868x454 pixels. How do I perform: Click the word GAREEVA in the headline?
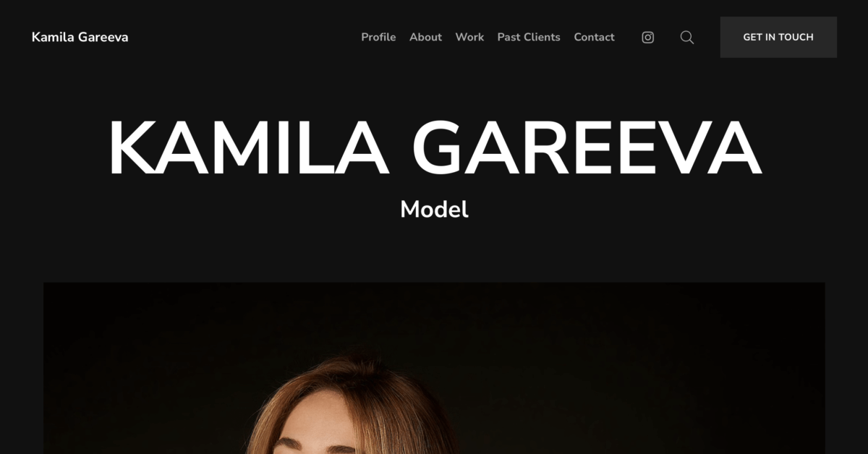click(x=587, y=148)
